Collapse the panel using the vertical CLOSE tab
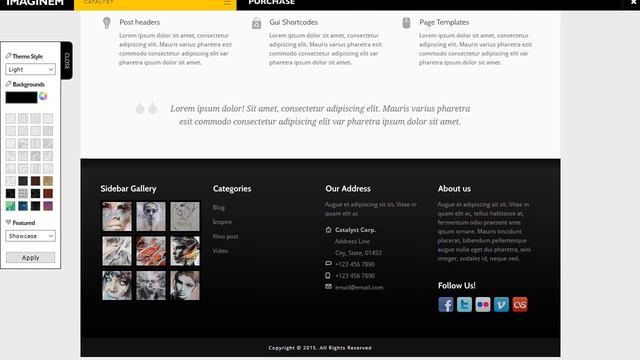 67,60
